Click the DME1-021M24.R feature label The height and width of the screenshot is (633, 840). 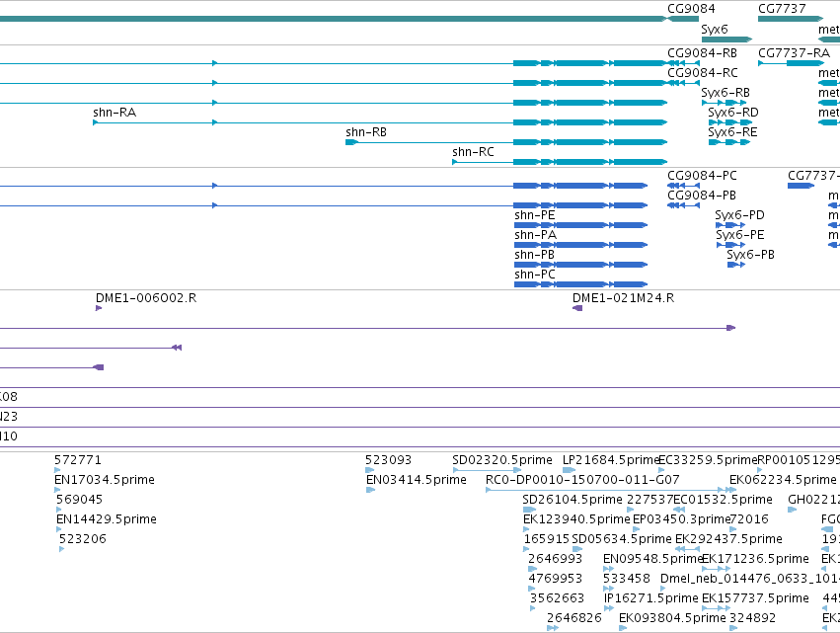coord(623,298)
